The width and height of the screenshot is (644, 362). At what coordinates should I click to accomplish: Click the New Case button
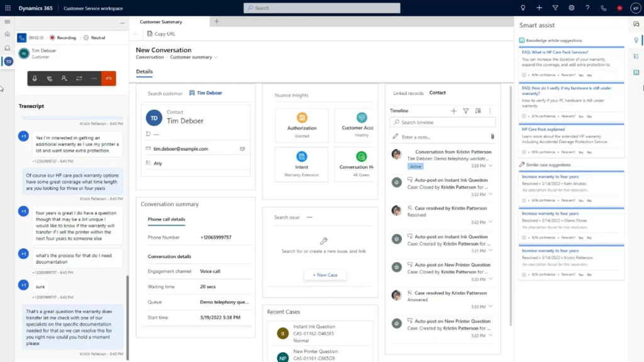coord(325,275)
